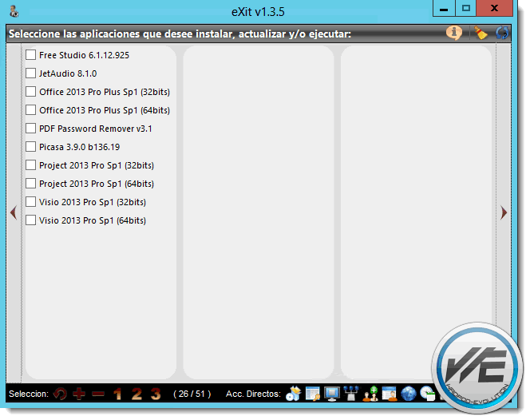Image resolution: width=530 pixels, height=420 pixels.
Task: Open the info speech bubble icon
Action: (454, 34)
